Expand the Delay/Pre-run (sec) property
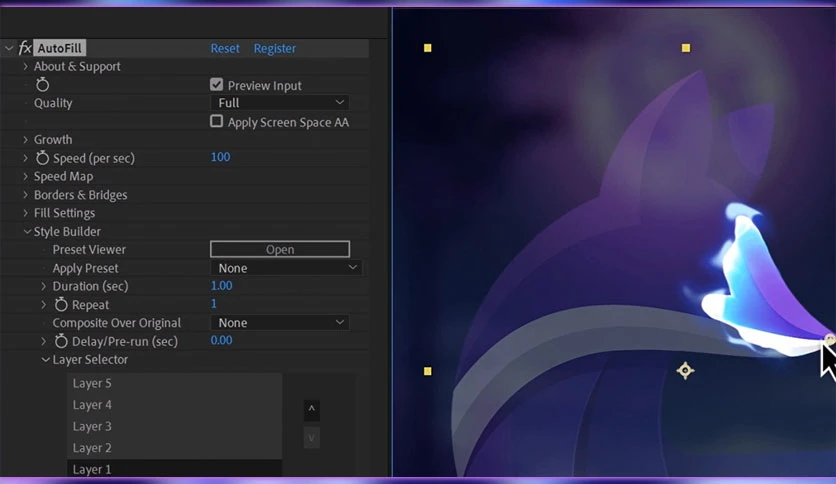Viewport: 836px width, 484px height. click(x=44, y=341)
